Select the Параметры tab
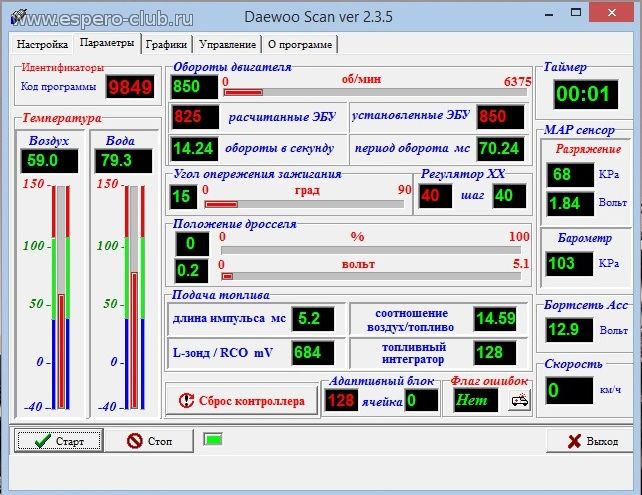This screenshot has height=495, width=642. 107,43
